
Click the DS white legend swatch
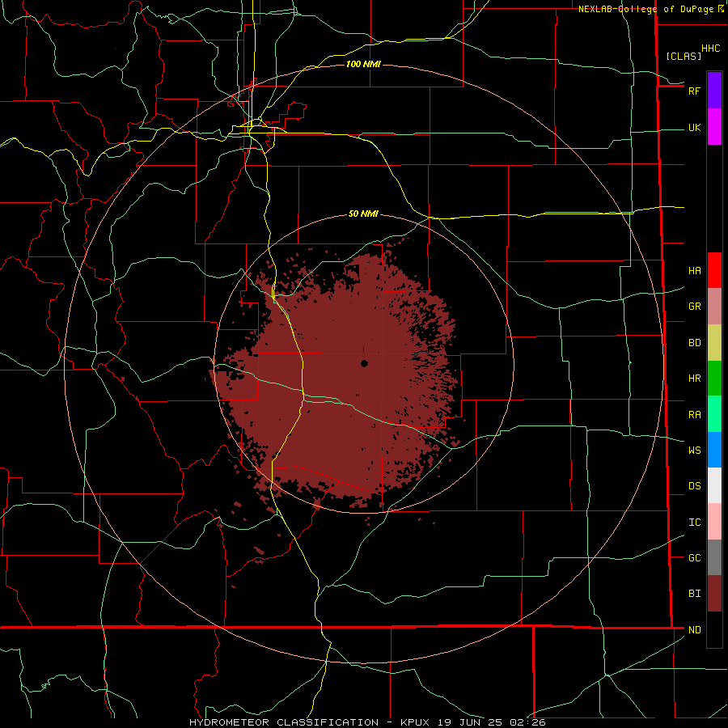[x=714, y=485]
